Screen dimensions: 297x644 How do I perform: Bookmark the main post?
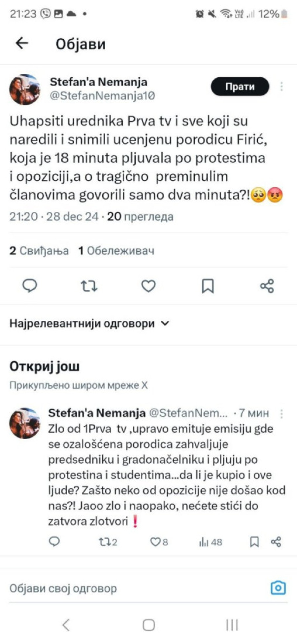[x=208, y=286]
